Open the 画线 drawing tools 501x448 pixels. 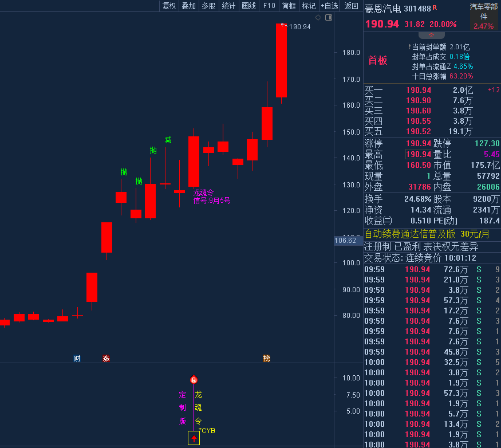[x=248, y=6]
